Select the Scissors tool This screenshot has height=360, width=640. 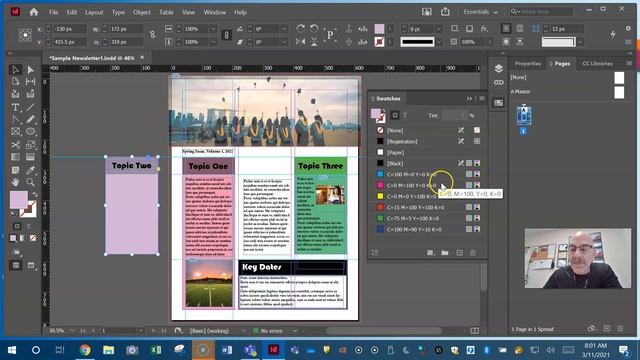15,145
